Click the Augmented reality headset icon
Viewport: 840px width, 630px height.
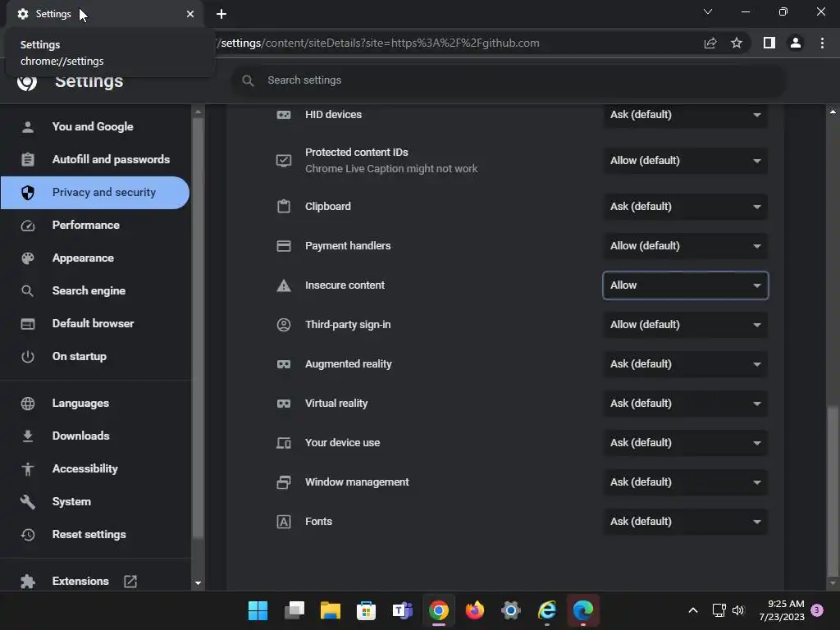click(283, 364)
